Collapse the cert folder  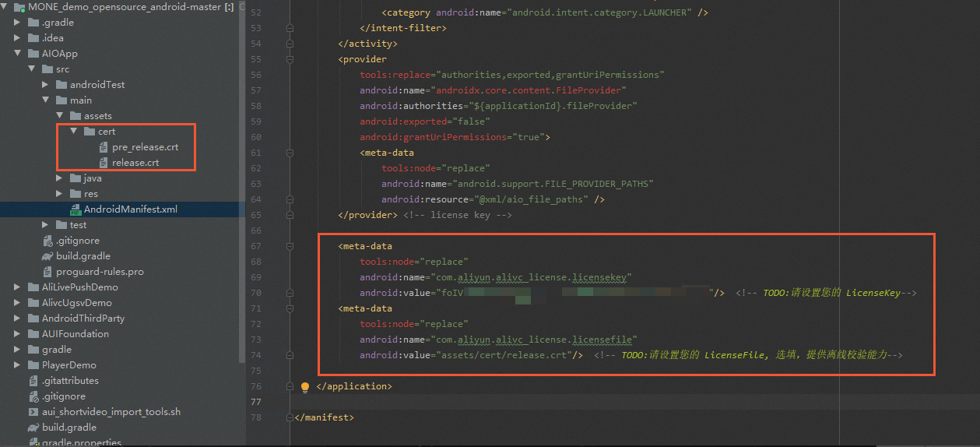pyautogui.click(x=74, y=132)
